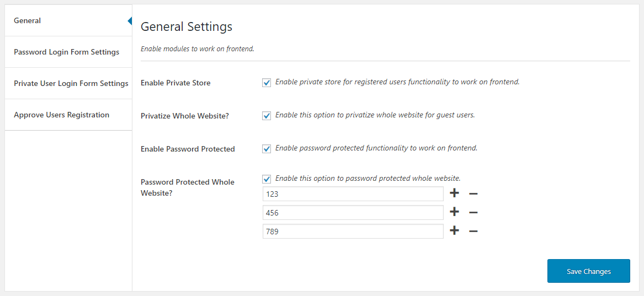Click into the 456 password input
644x296 pixels.
tap(353, 213)
